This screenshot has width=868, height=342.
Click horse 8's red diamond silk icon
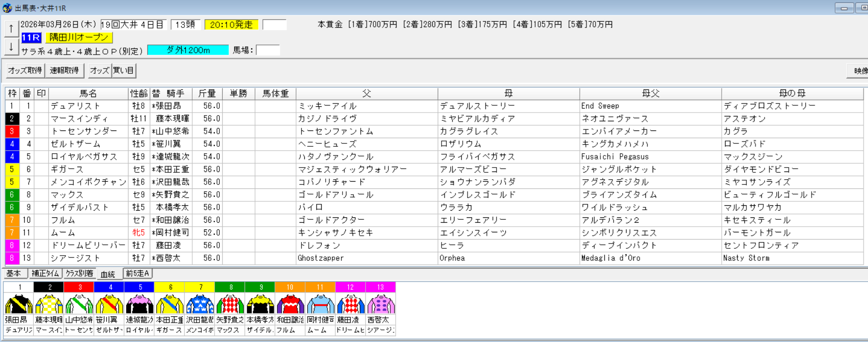[x=230, y=304]
